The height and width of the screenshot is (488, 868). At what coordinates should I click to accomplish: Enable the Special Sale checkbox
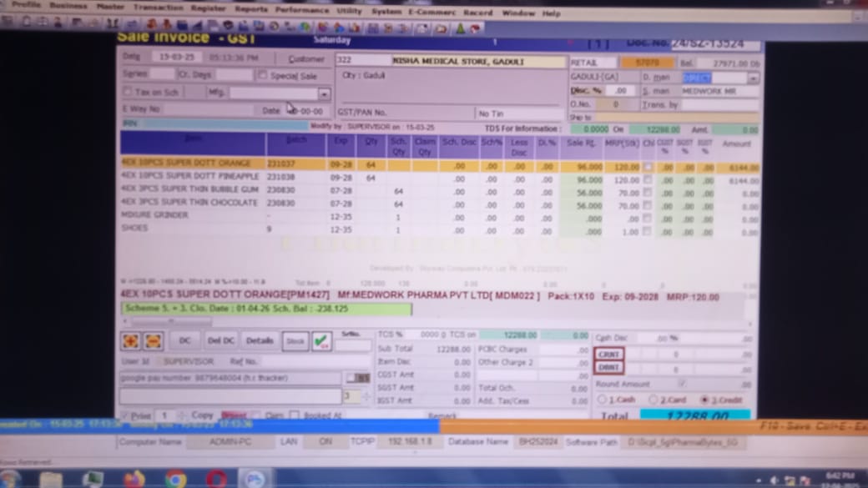[x=263, y=75]
